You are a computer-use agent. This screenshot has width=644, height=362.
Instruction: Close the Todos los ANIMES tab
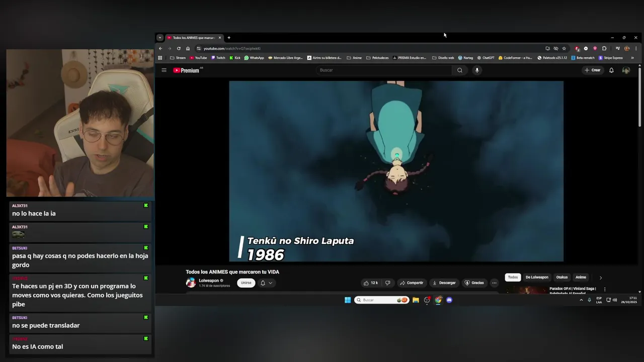(x=220, y=38)
